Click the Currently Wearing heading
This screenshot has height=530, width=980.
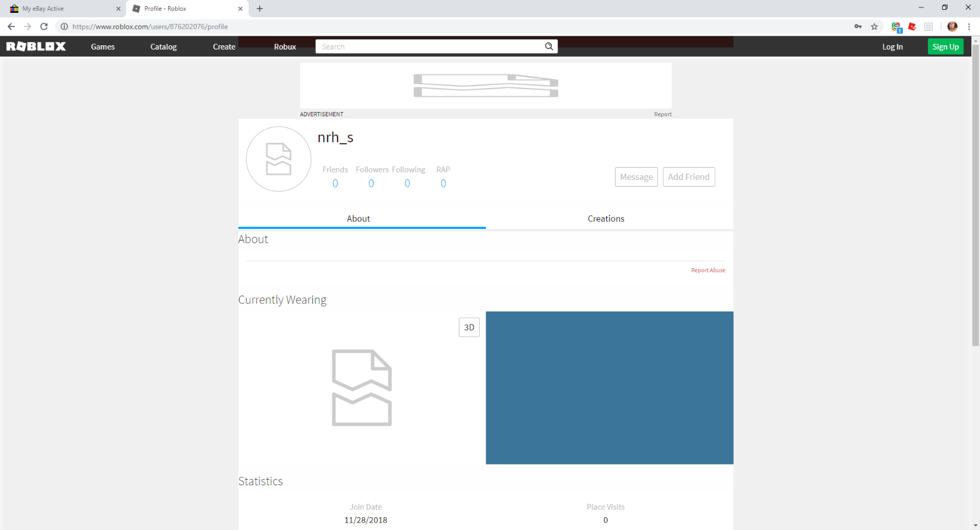coord(282,300)
